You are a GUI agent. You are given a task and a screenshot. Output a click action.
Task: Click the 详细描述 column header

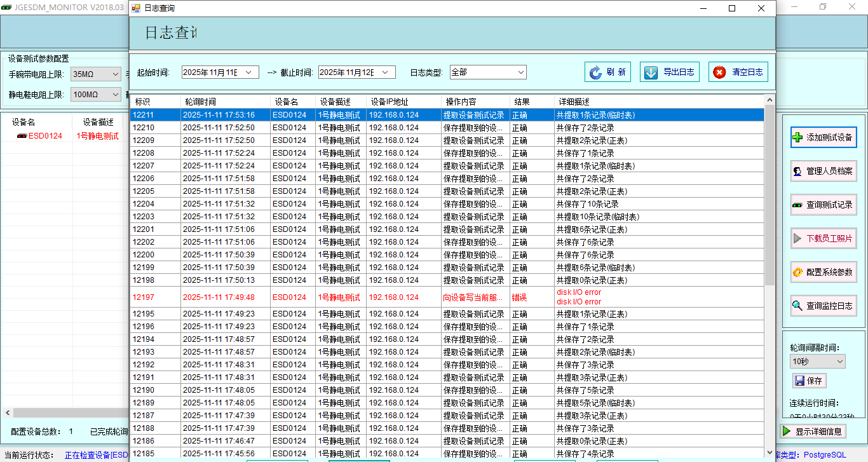(x=659, y=102)
